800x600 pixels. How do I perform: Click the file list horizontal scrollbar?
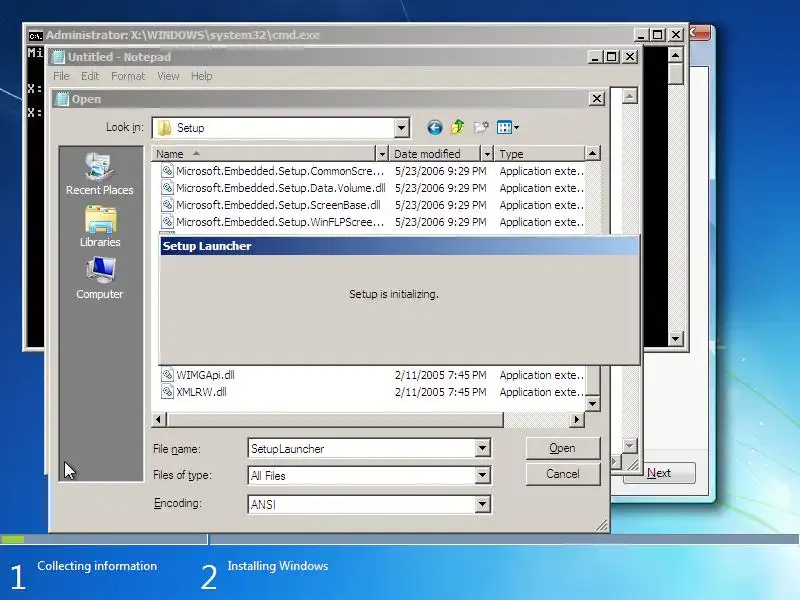(x=335, y=419)
